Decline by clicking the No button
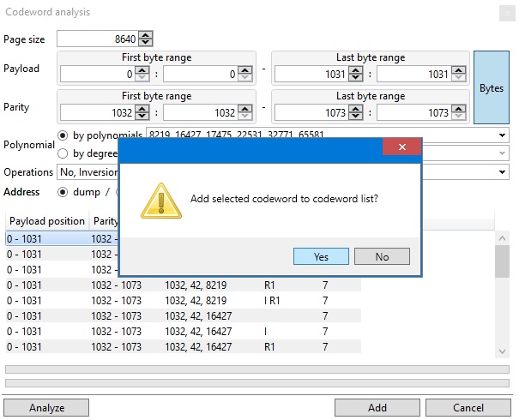The width and height of the screenshot is (519, 420). pyautogui.click(x=382, y=256)
